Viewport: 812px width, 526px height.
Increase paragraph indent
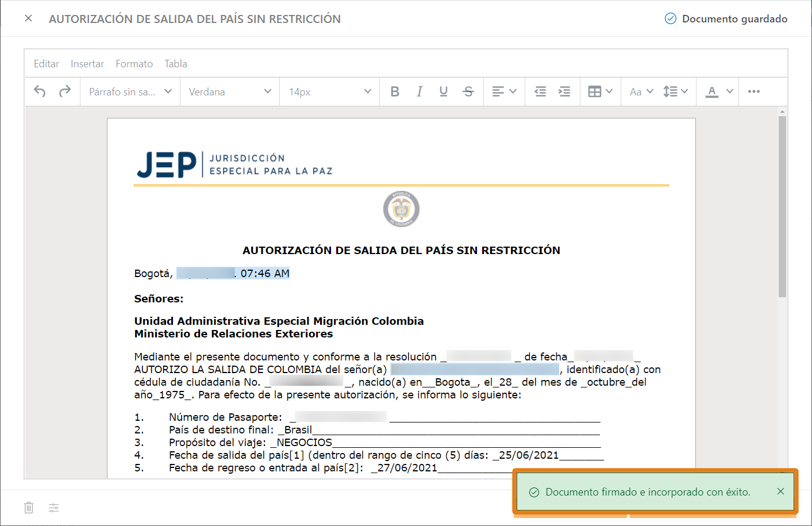tap(565, 91)
